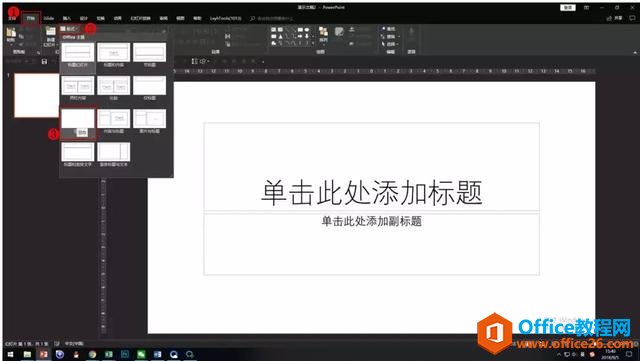Switch to the 视图 ribbon tab

coord(180,18)
